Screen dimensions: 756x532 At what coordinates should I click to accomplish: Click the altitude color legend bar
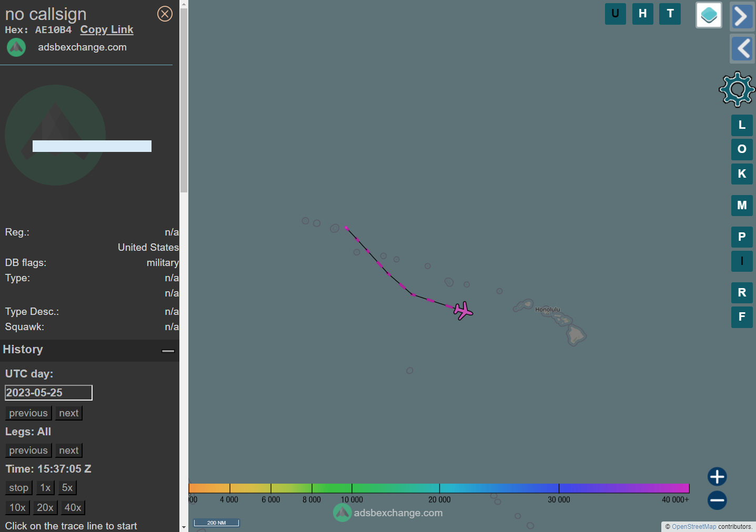[439, 488]
